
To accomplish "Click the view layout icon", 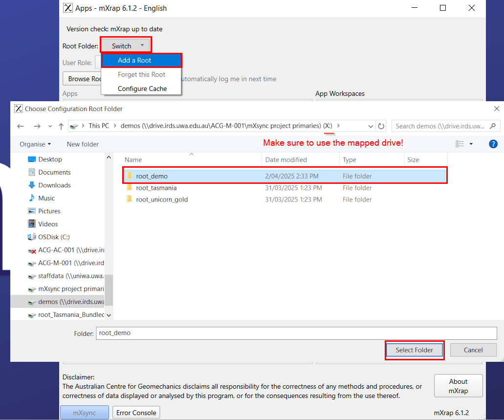I will (460, 144).
